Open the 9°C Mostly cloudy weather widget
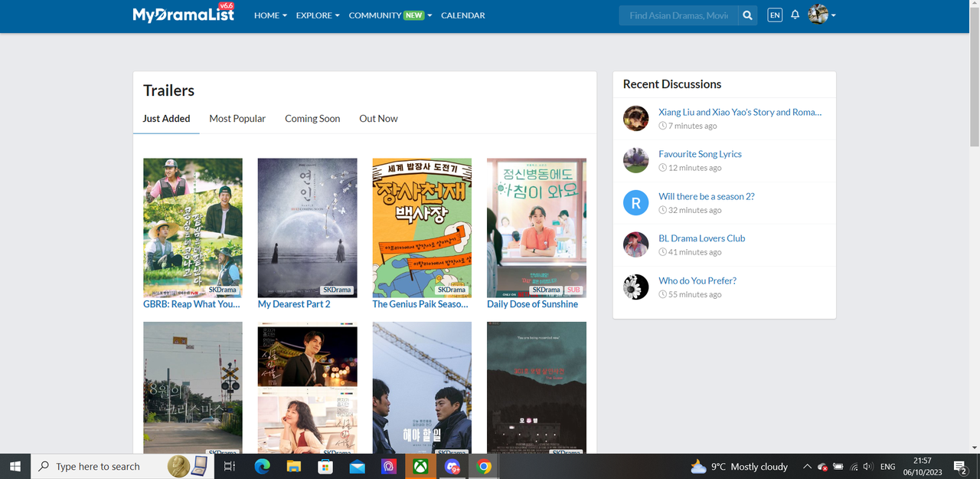The width and height of the screenshot is (980, 479). (x=739, y=466)
